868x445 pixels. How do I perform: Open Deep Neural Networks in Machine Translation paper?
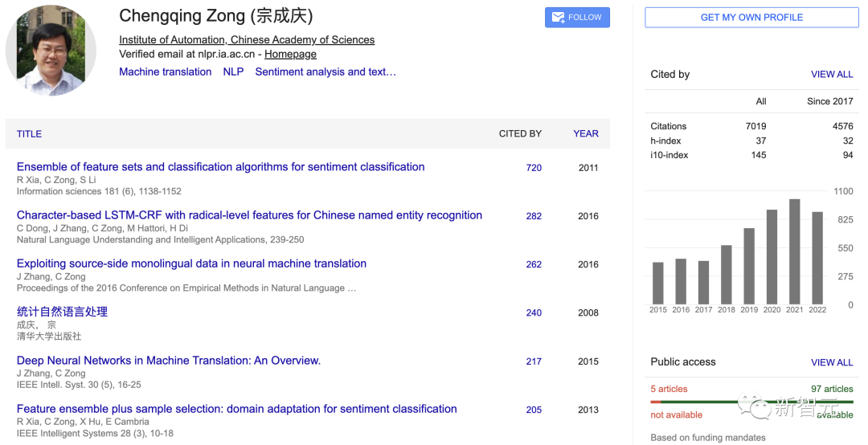[x=169, y=361]
